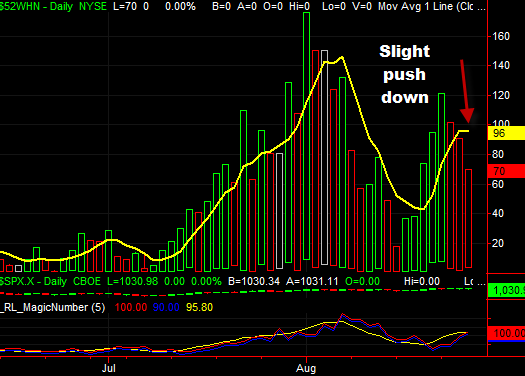Screen dimensions: 525x376
Task: Click the red 100.00 marker on indicator axis
Action: (507, 333)
